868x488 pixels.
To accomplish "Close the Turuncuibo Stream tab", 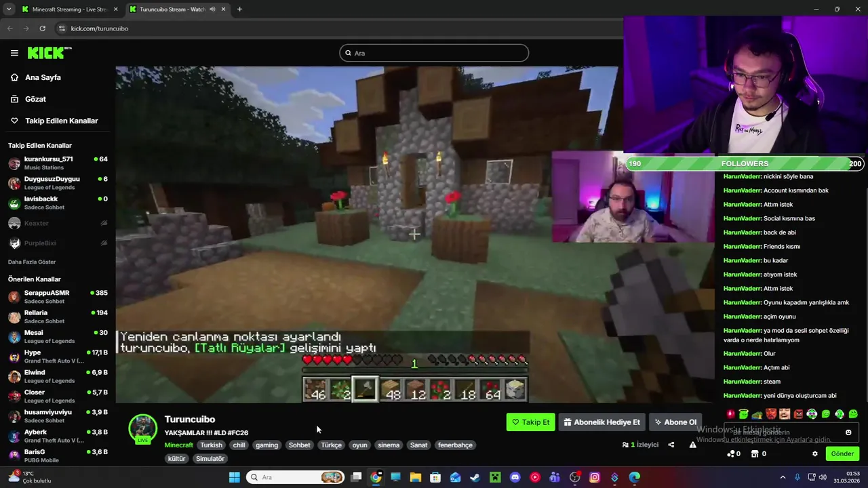I will pos(223,9).
